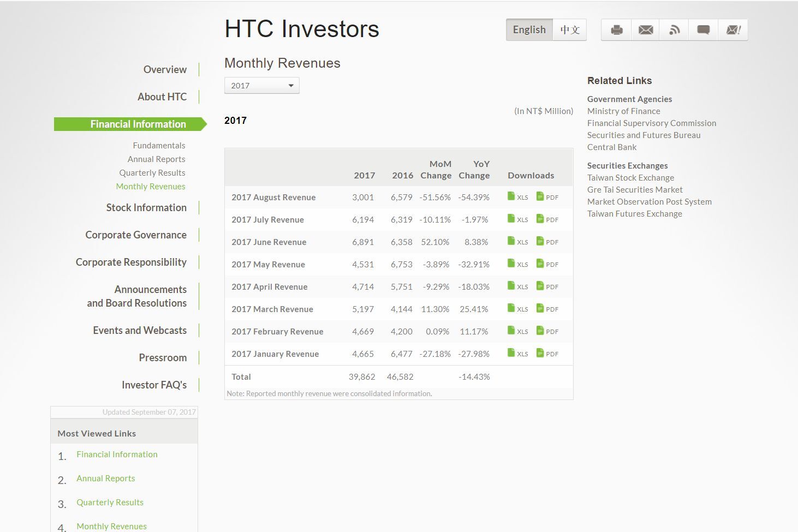Download July Revenue XLS file
798x532 pixels.
[517, 219]
